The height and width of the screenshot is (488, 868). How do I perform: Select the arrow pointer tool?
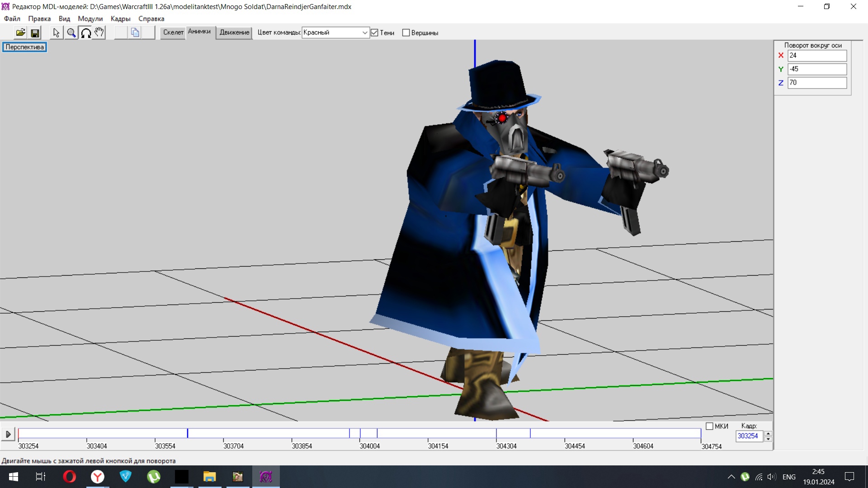(x=56, y=33)
